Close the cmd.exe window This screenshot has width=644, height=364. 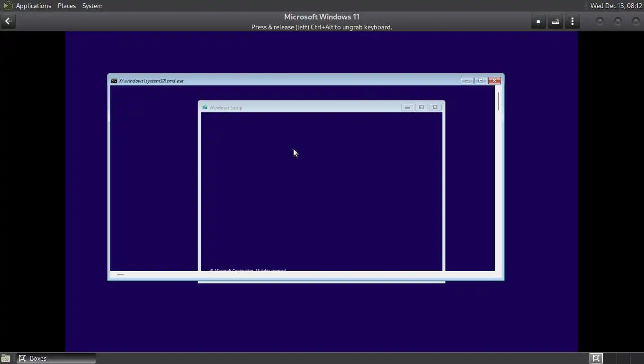(494, 81)
